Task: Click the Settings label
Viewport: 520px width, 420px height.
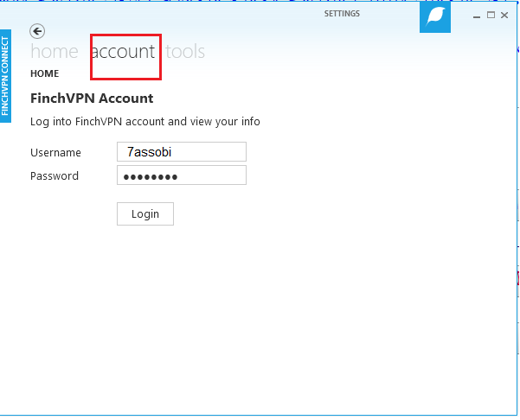Action: click(x=342, y=14)
